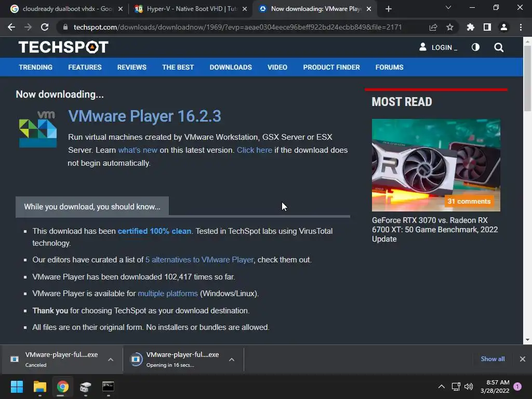Expand options for the opening download
This screenshot has width=532, height=399.
(x=232, y=360)
